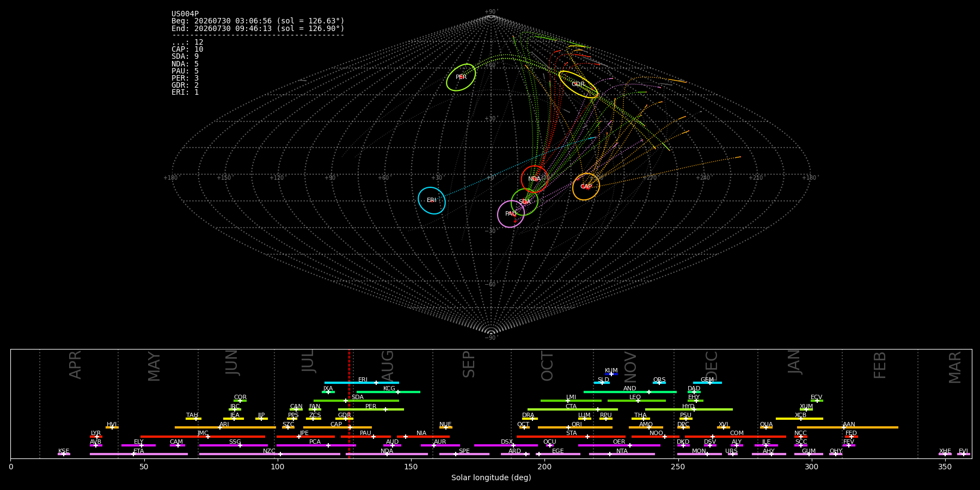Viewport: 980px width, 490px height.
Task: Select the AAN shower bar
Action: [x=848, y=427]
